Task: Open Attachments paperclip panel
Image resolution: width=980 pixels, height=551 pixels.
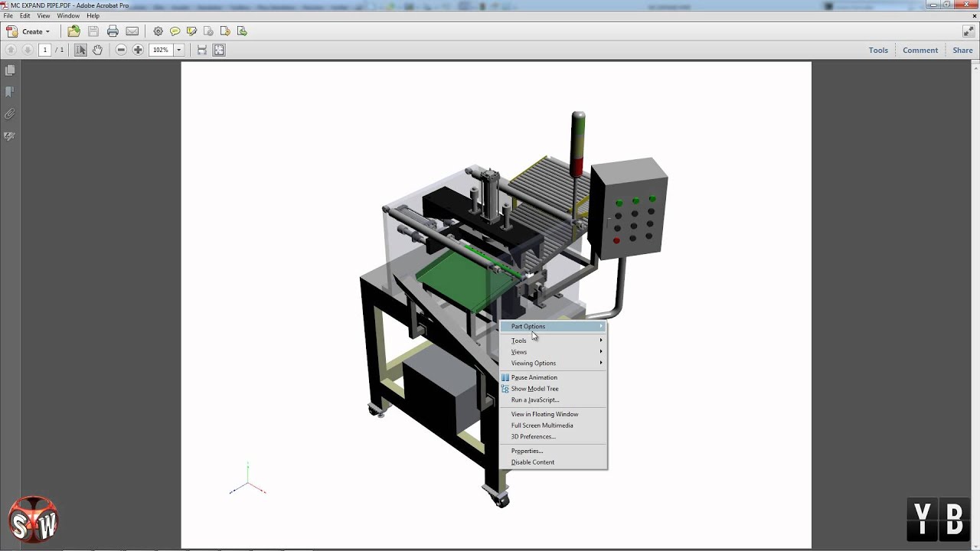Action: (10, 114)
